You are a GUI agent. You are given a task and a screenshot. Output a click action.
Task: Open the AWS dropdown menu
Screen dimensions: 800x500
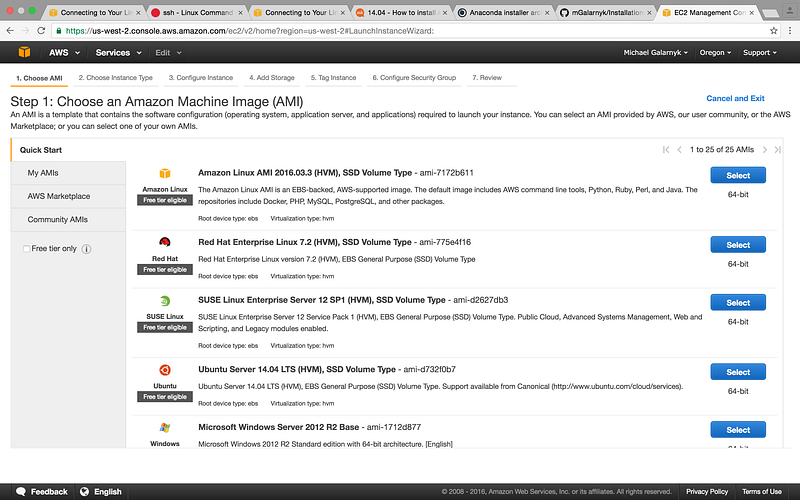pos(64,53)
